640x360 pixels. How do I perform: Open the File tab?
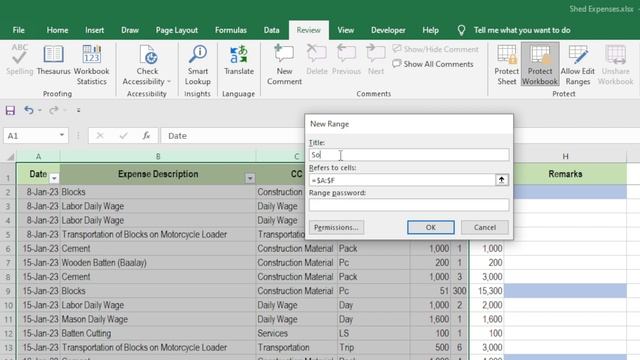pyautogui.click(x=18, y=30)
